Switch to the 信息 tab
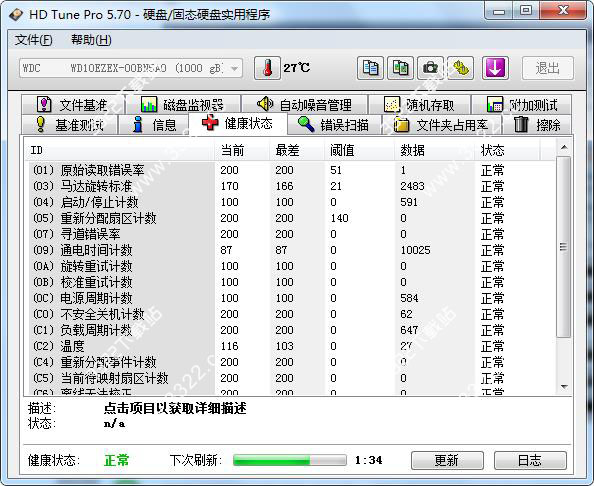Screen dimensions: 594x486 [x=154, y=125]
